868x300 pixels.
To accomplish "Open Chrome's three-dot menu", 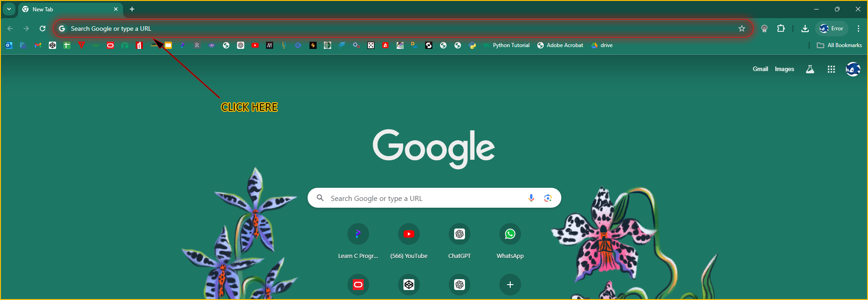I will click(858, 29).
